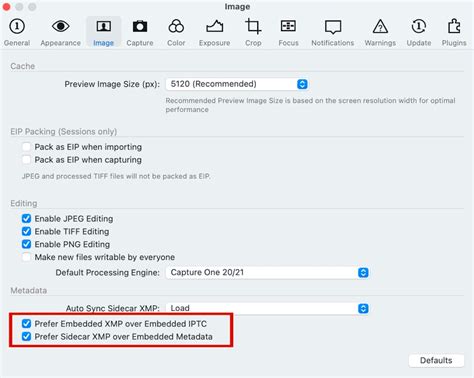Viewport: 474px width, 378px height.
Task: Open Update preferences icon
Action: [419, 32]
